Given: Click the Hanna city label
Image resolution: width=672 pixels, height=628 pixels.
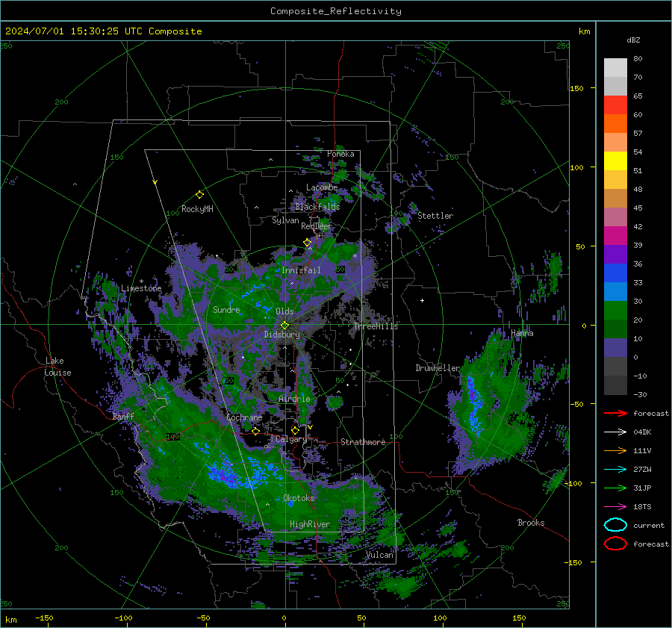Looking at the screenshot, I should pyautogui.click(x=522, y=333).
